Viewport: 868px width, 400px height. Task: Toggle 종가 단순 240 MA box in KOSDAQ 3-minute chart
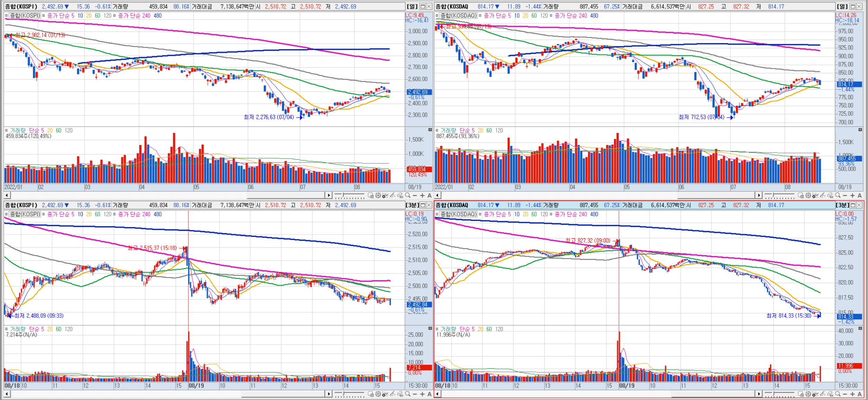[551, 214]
